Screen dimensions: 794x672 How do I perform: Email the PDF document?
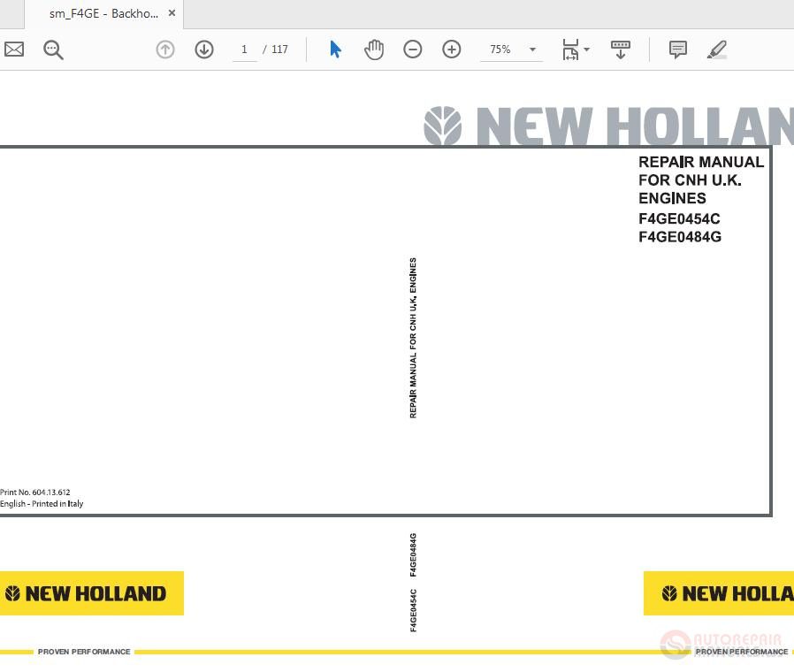[13, 50]
